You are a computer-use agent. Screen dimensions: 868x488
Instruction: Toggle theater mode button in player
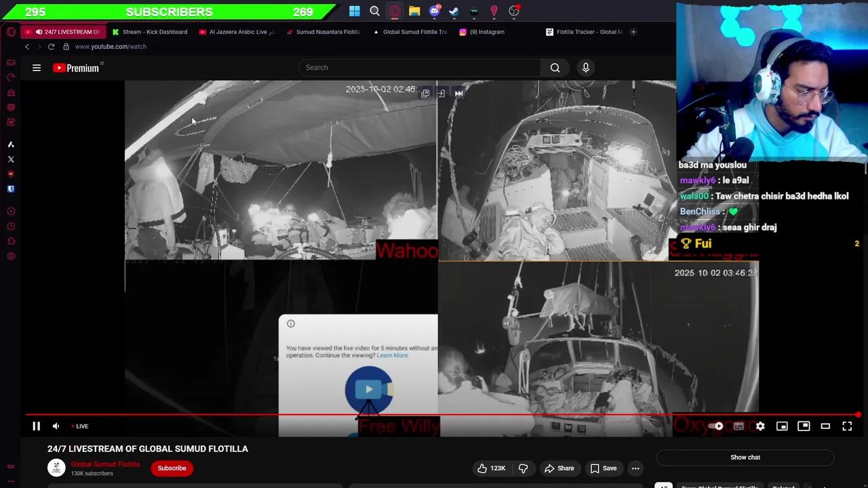point(825,426)
